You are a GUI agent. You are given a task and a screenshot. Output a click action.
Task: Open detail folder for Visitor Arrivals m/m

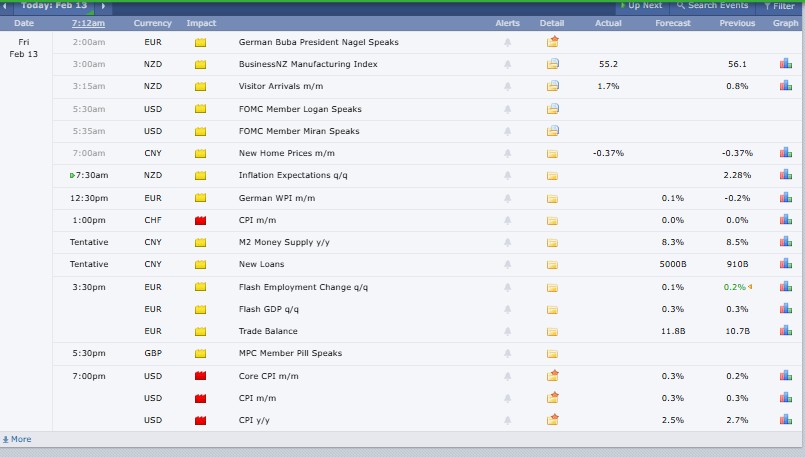point(553,86)
